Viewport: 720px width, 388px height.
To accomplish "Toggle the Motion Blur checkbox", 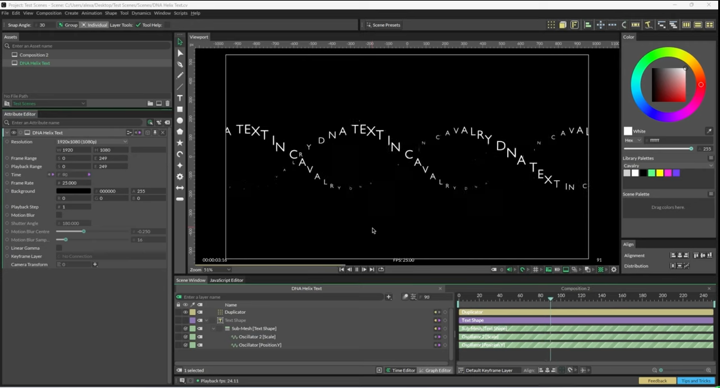I will (59, 215).
